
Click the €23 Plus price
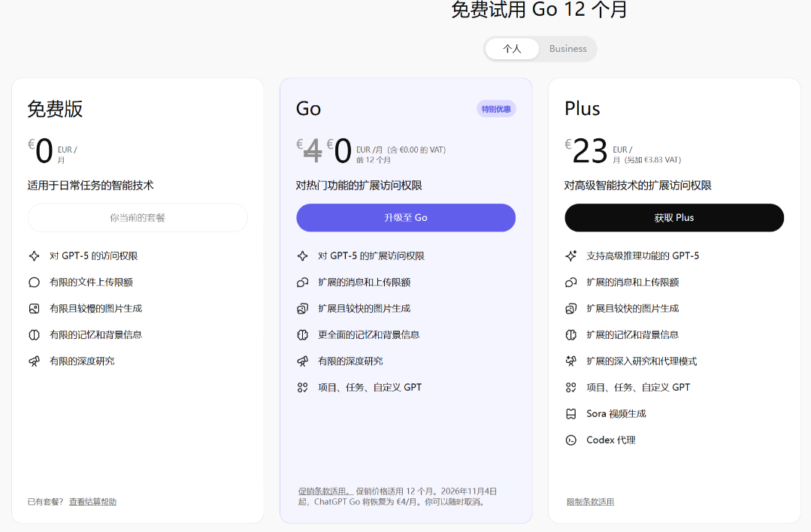click(x=586, y=151)
